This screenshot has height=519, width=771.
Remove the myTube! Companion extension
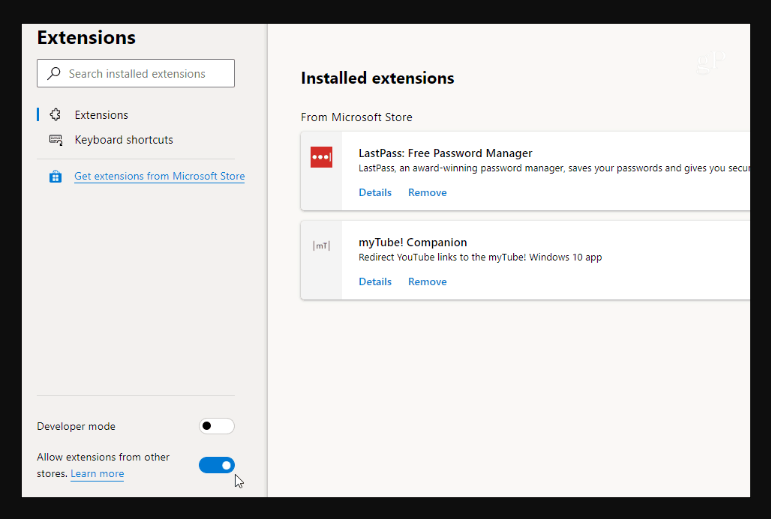pyautogui.click(x=427, y=282)
